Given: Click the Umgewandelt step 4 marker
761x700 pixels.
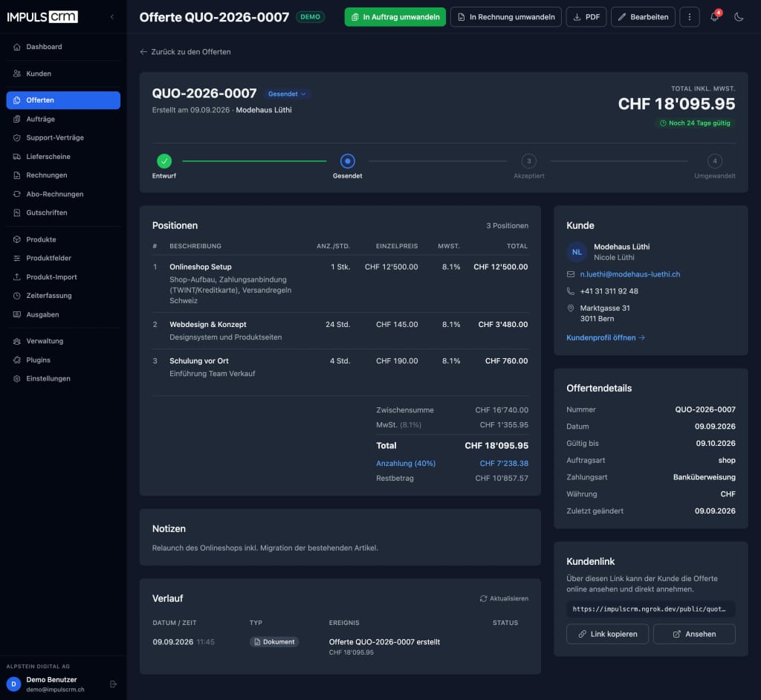Looking at the screenshot, I should click(714, 161).
